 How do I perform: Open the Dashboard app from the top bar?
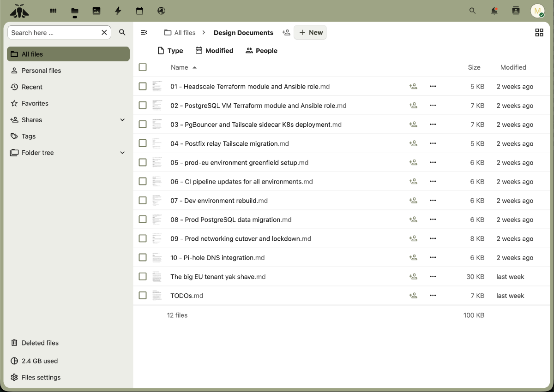point(53,11)
